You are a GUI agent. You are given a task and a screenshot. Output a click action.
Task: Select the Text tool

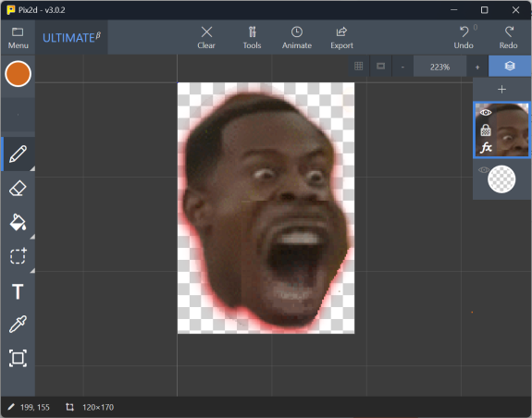18,291
